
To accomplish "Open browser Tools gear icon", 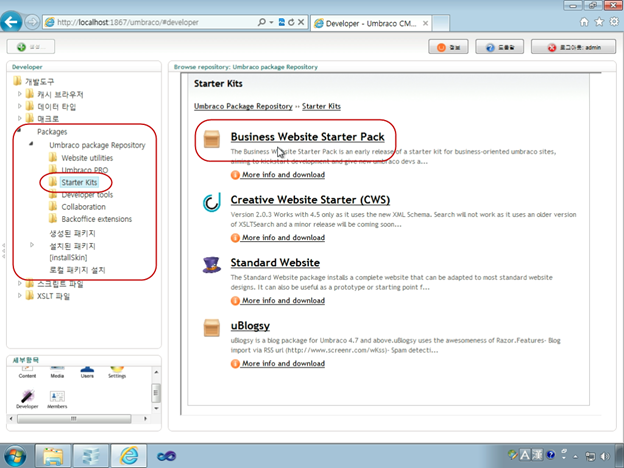I will [614, 22].
